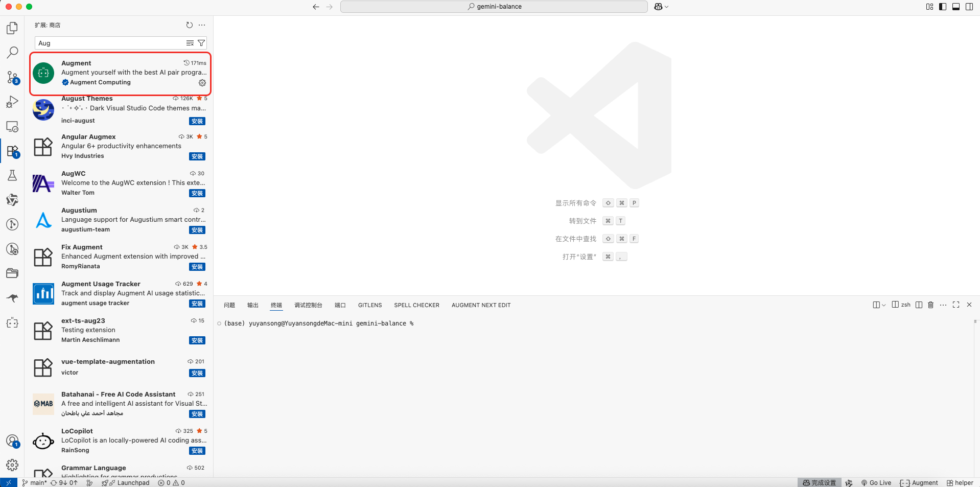The image size is (980, 487).
Task: Open terminal panel more actions menu
Action: click(943, 305)
